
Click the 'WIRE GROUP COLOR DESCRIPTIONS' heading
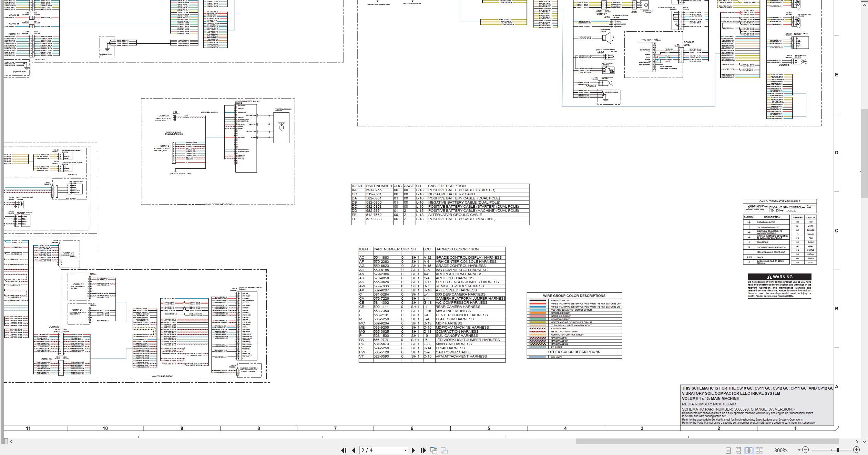click(574, 296)
